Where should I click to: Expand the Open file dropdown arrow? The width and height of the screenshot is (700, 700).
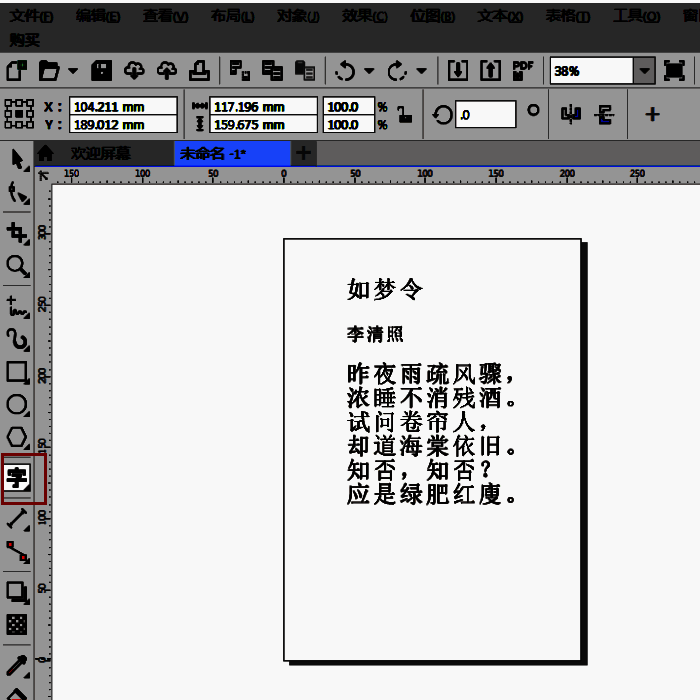(73, 71)
